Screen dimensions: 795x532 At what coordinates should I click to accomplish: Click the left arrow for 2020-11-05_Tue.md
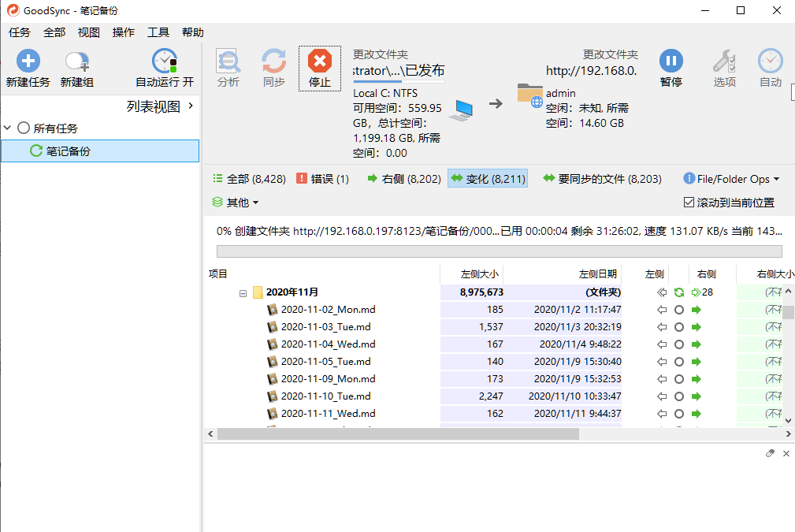[x=662, y=362]
